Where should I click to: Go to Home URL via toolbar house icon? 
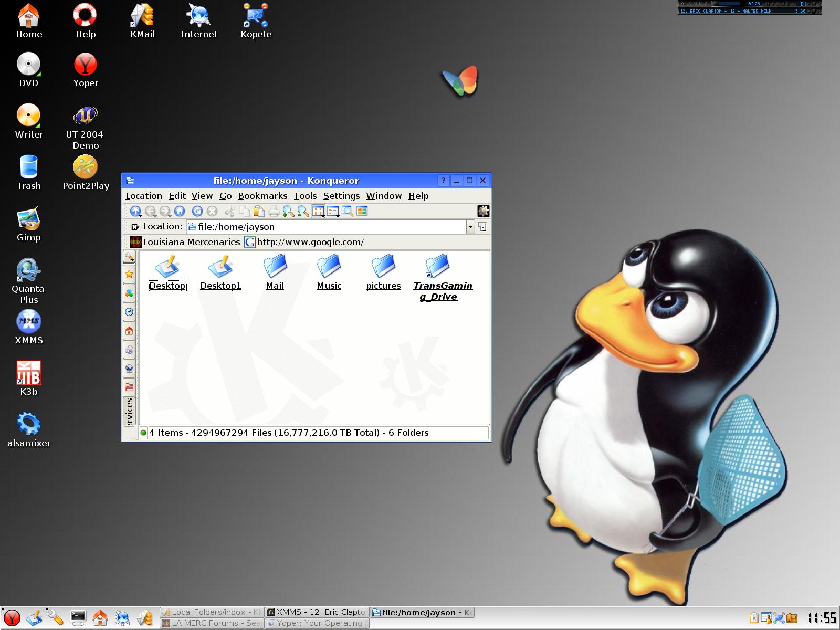pos(180,211)
